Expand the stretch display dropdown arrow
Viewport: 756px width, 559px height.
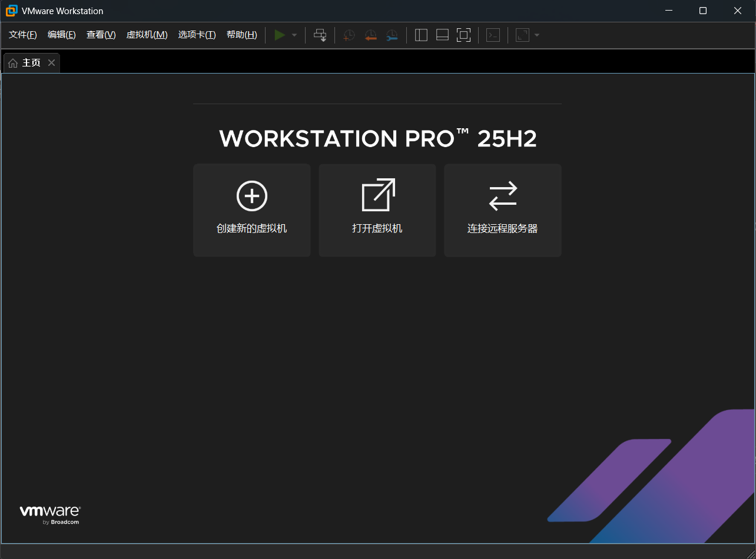(x=537, y=35)
